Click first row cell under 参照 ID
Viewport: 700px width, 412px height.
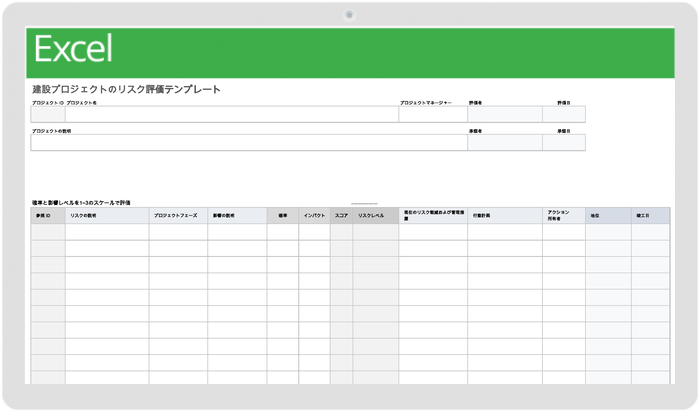click(48, 232)
